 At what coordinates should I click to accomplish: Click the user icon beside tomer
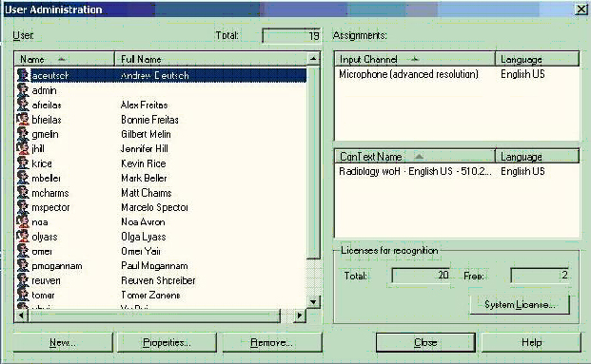[23, 296]
